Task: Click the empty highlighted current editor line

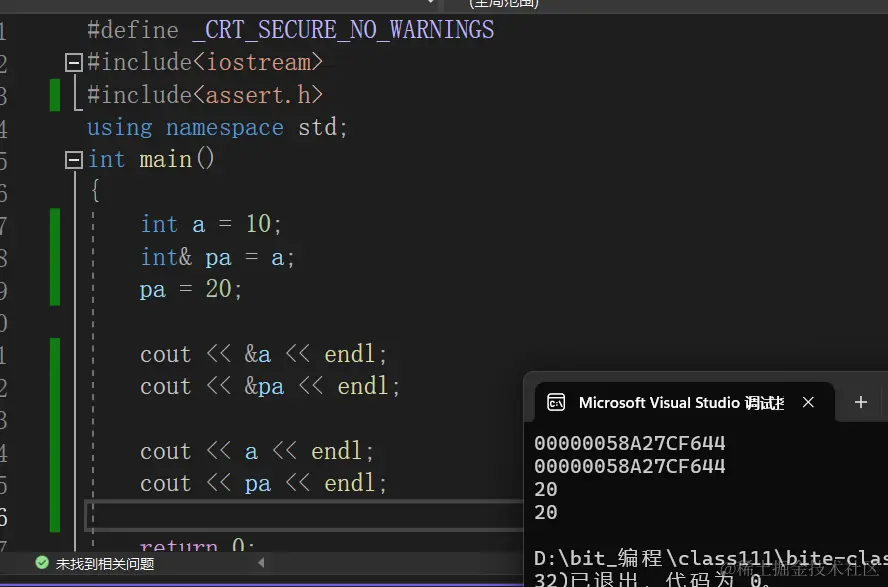Action: point(304,516)
